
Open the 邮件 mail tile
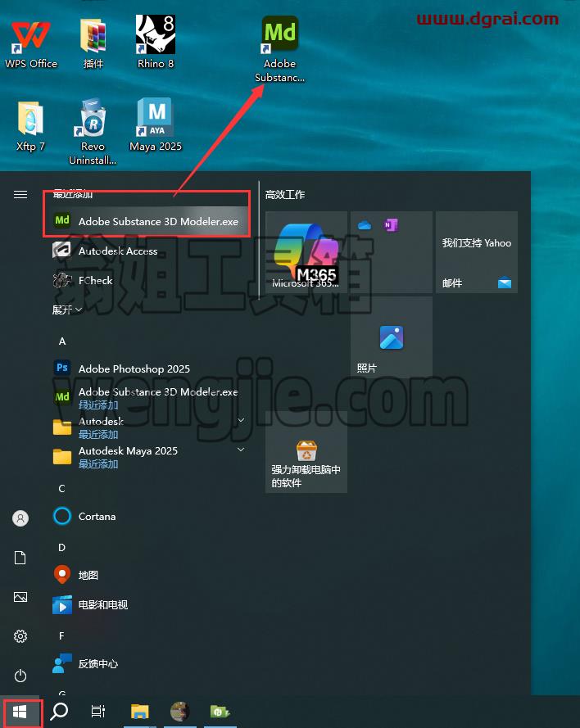(477, 252)
